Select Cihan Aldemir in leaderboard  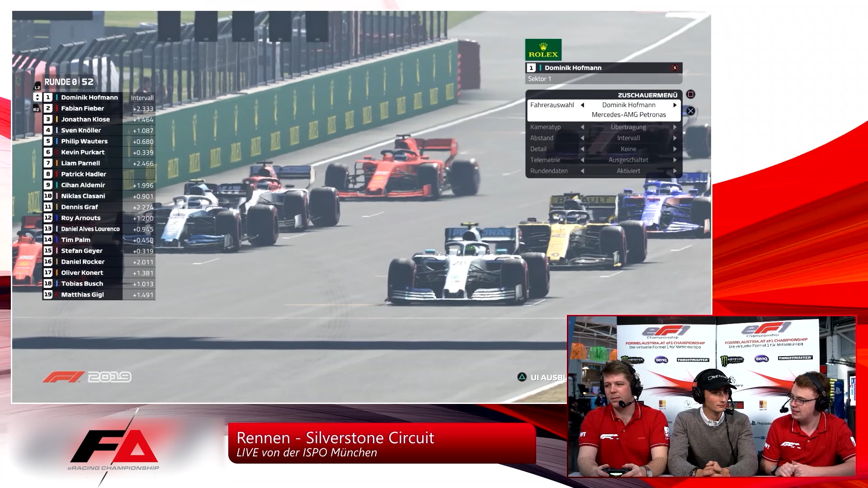click(x=99, y=185)
